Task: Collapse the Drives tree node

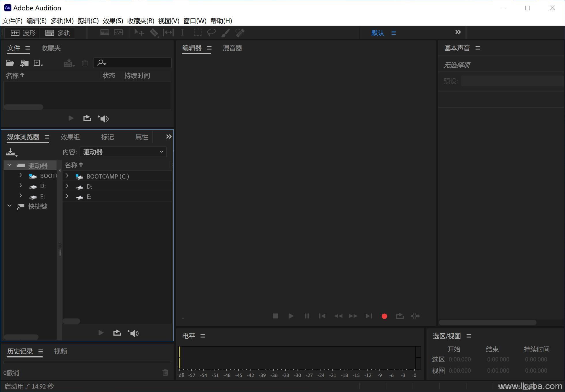Action: 10,165
